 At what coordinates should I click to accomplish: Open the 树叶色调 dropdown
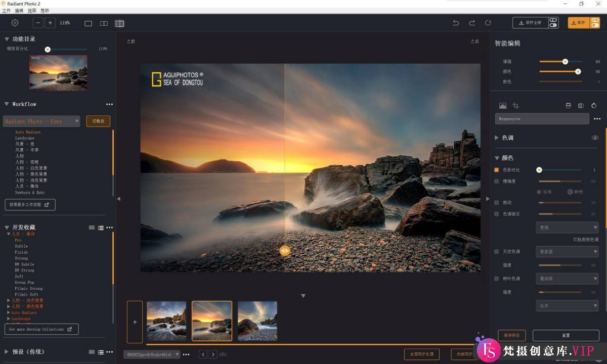[x=567, y=279]
